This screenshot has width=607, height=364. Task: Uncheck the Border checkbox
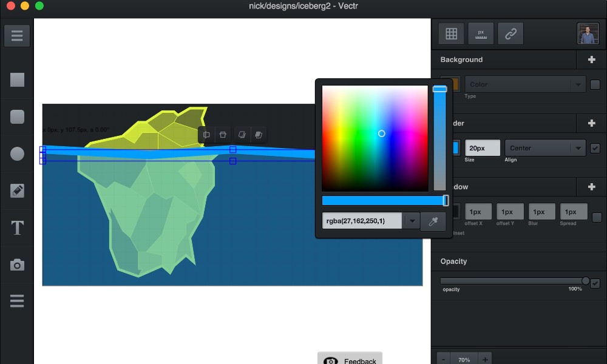point(595,148)
